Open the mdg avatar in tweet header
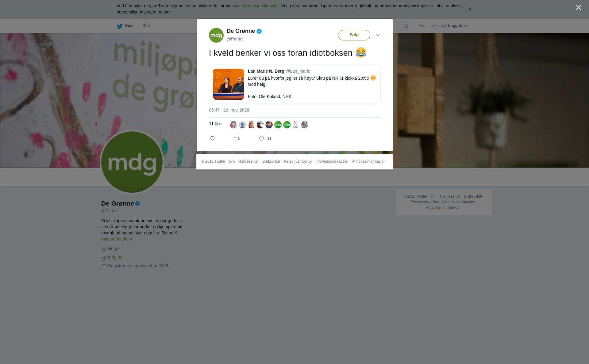589x364 pixels. [x=216, y=35]
